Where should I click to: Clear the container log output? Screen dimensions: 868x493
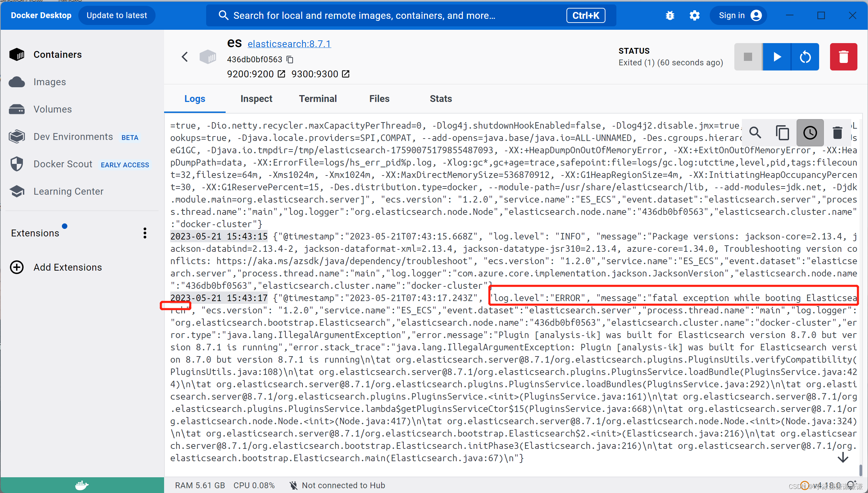[x=837, y=133]
